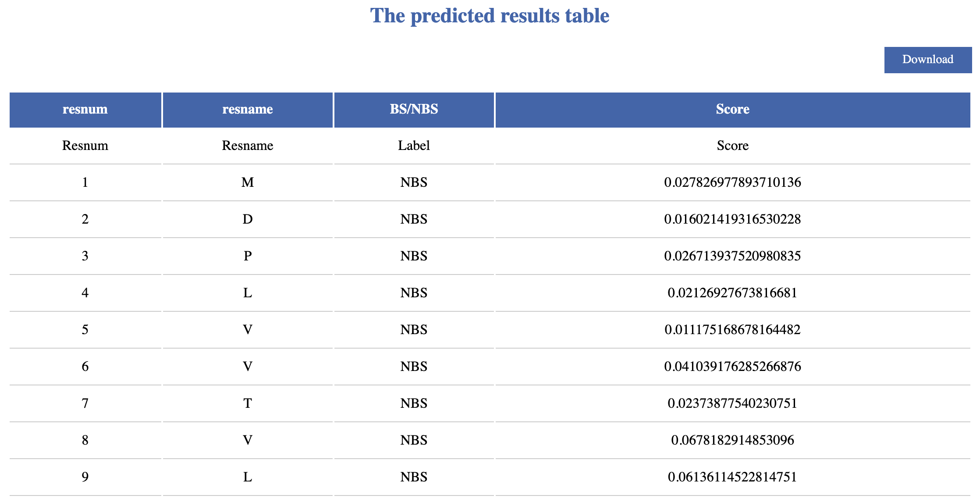Screen dimensions: 980x499
Task: Select residue name L in row 4
Action: coord(247,293)
